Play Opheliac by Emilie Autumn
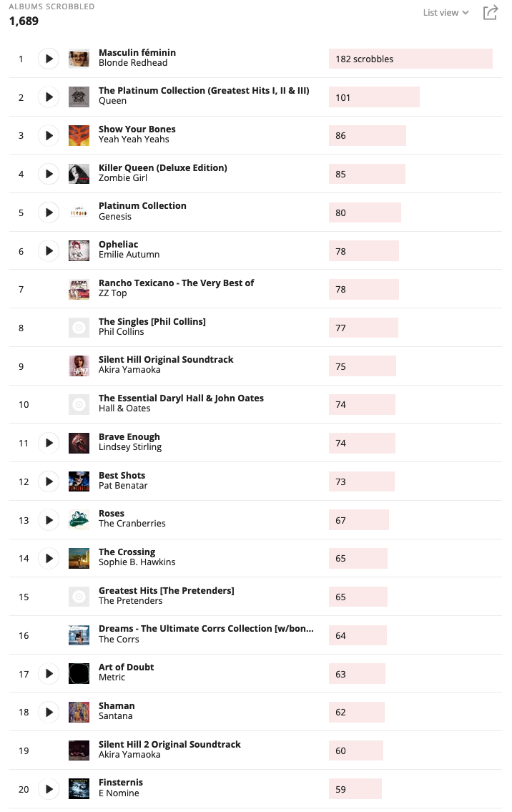This screenshot has width=512, height=812. click(x=49, y=250)
